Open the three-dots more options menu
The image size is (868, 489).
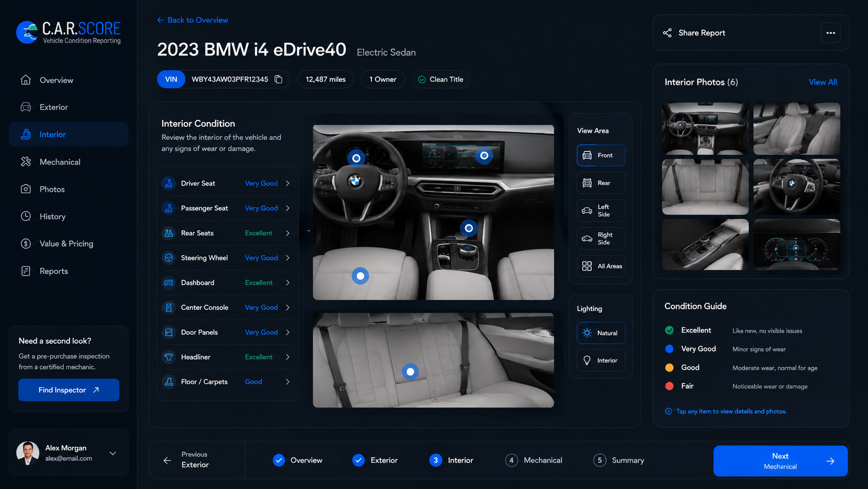click(831, 33)
